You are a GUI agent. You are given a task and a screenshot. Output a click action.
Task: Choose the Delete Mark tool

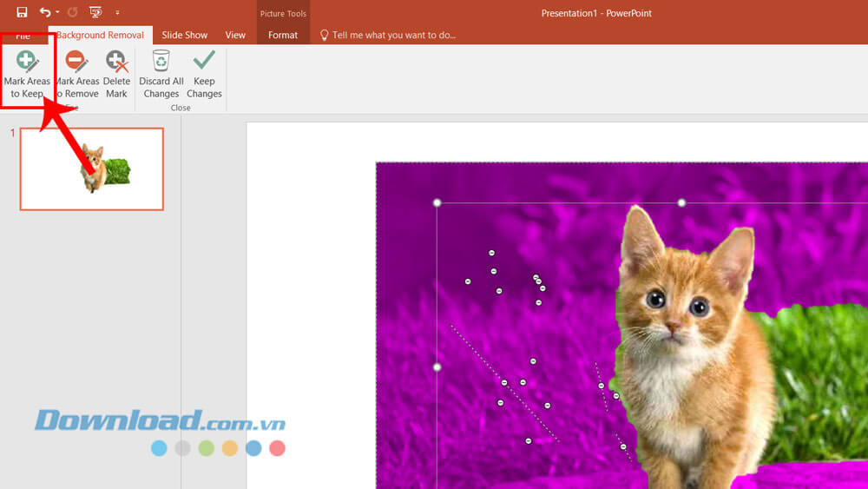(x=116, y=74)
